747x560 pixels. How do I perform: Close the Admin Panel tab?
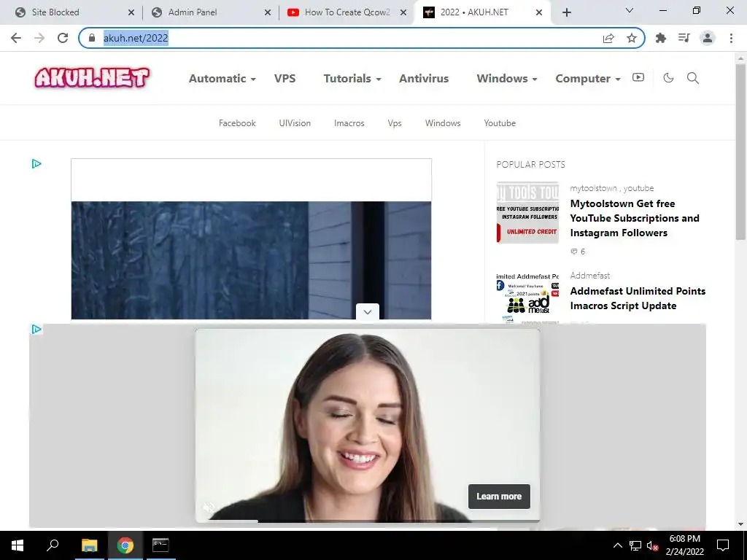[x=268, y=12]
